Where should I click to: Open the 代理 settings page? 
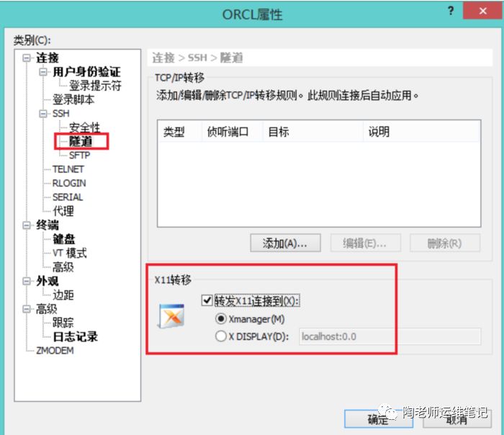(x=63, y=211)
